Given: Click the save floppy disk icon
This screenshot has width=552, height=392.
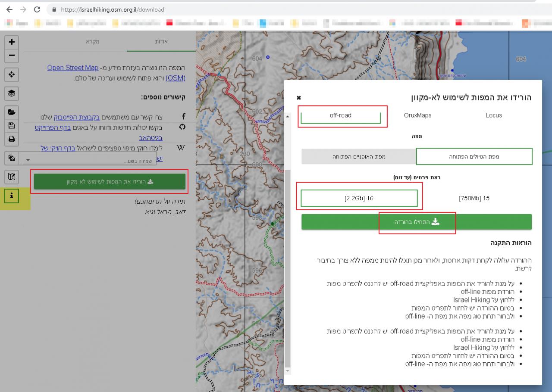Looking at the screenshot, I should (12, 125).
